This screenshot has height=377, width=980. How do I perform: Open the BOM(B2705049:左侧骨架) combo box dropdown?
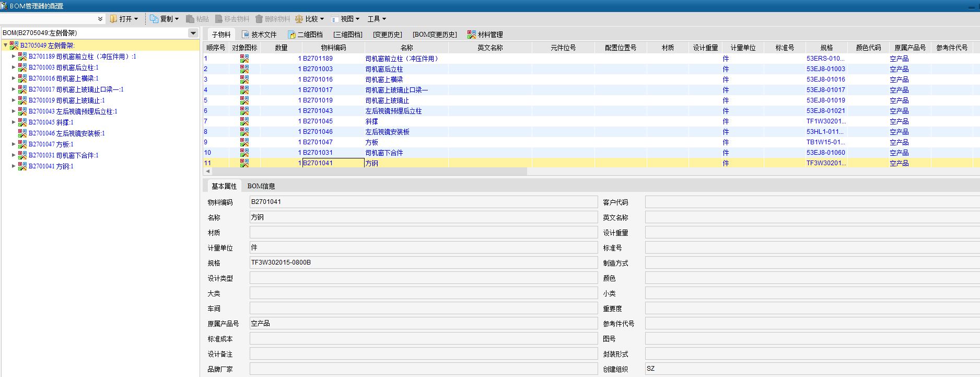pyautogui.click(x=193, y=33)
